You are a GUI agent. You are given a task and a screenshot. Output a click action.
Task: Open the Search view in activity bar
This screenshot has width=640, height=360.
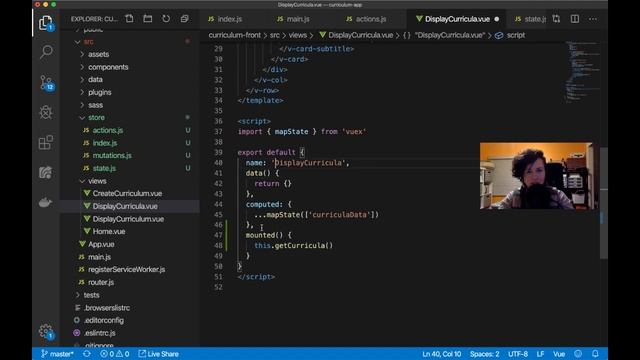46,52
